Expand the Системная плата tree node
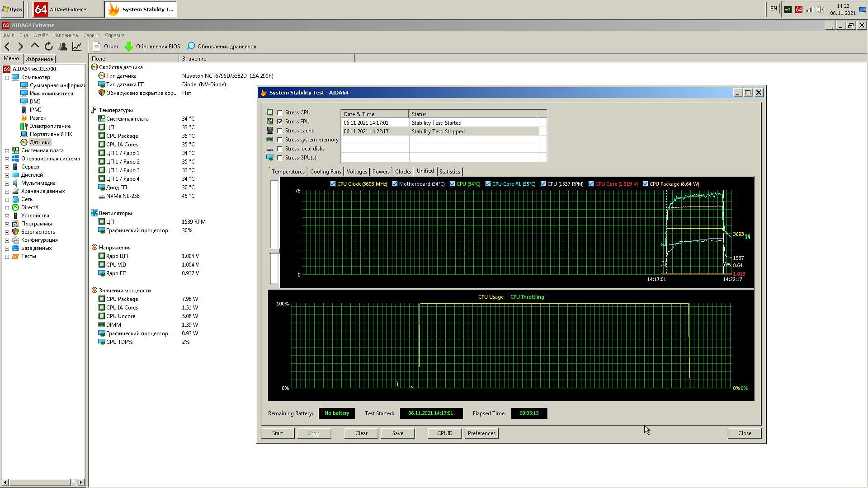This screenshot has width=868, height=488. 7,151
